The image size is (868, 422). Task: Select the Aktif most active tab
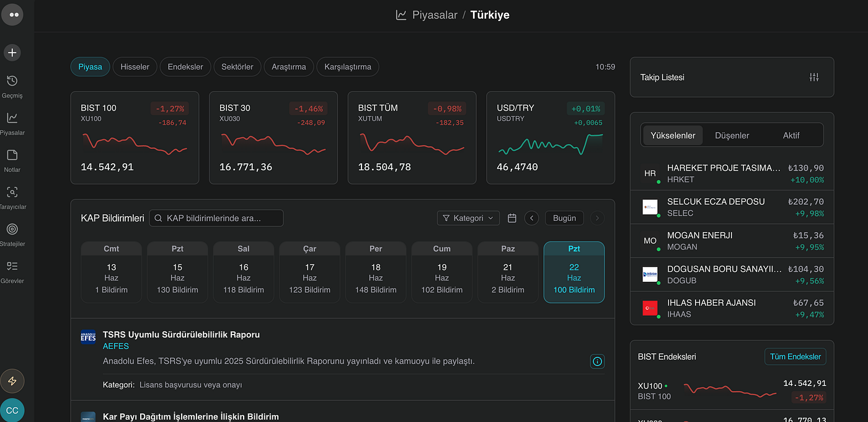791,135
